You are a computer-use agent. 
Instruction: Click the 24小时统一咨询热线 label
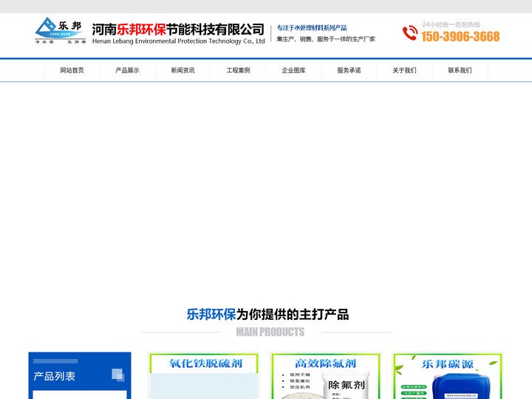451,24
